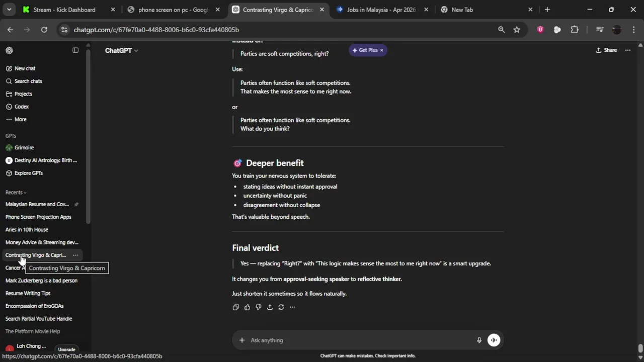644x362 pixels.
Task: Open Mark Zuckerberg is a bad person chat
Action: click(41, 281)
